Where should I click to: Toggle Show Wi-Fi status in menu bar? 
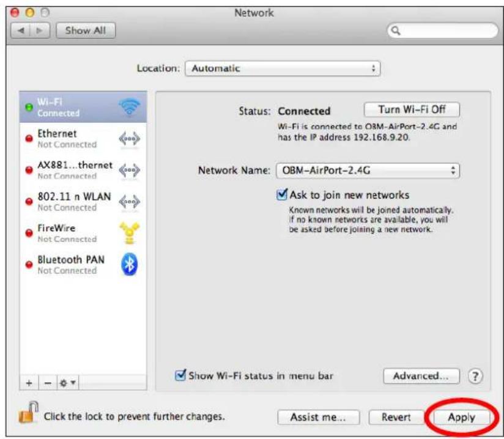180,375
